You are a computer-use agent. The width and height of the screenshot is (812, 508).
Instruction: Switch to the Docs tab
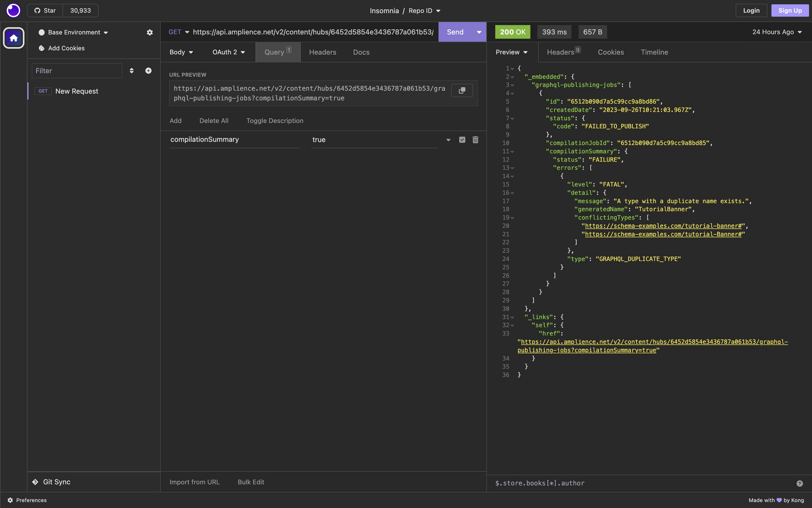point(361,52)
